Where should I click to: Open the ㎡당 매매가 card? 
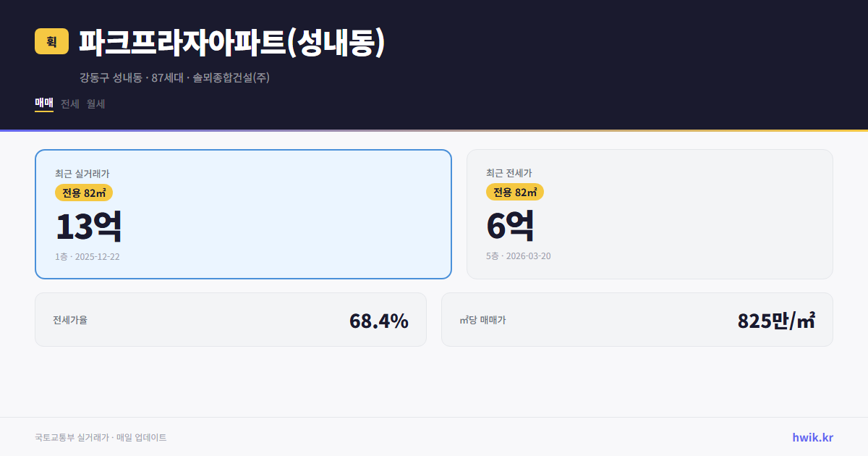[x=637, y=319]
